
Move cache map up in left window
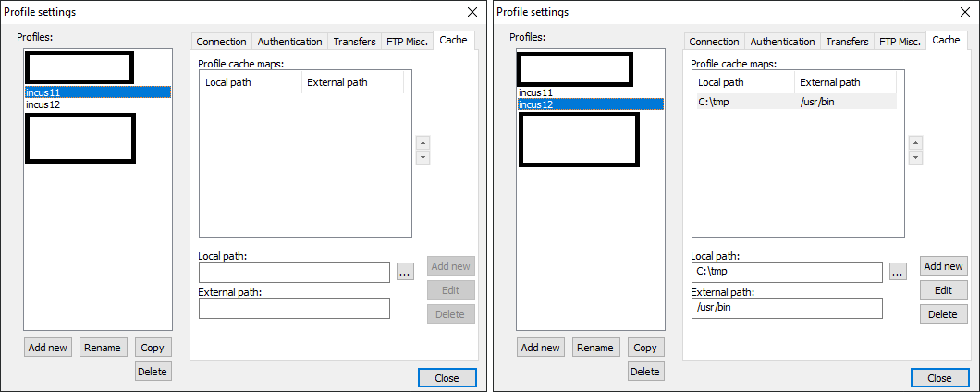423,142
